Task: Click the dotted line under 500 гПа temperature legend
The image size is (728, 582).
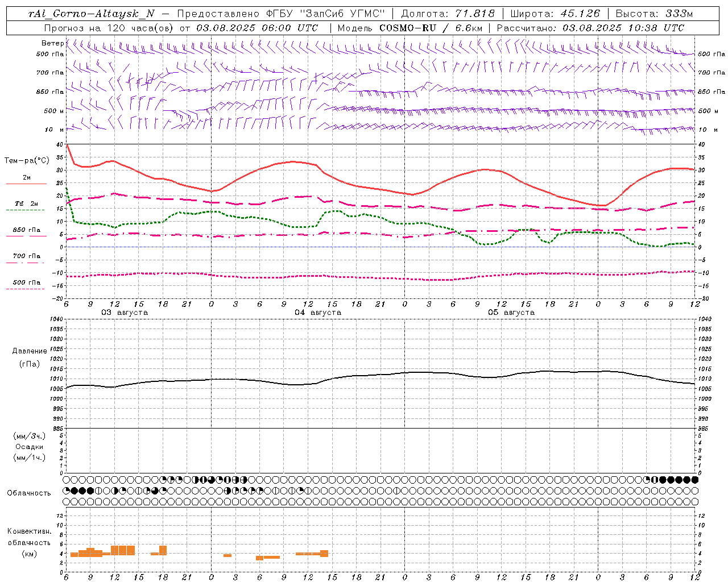Action: [x=26, y=289]
